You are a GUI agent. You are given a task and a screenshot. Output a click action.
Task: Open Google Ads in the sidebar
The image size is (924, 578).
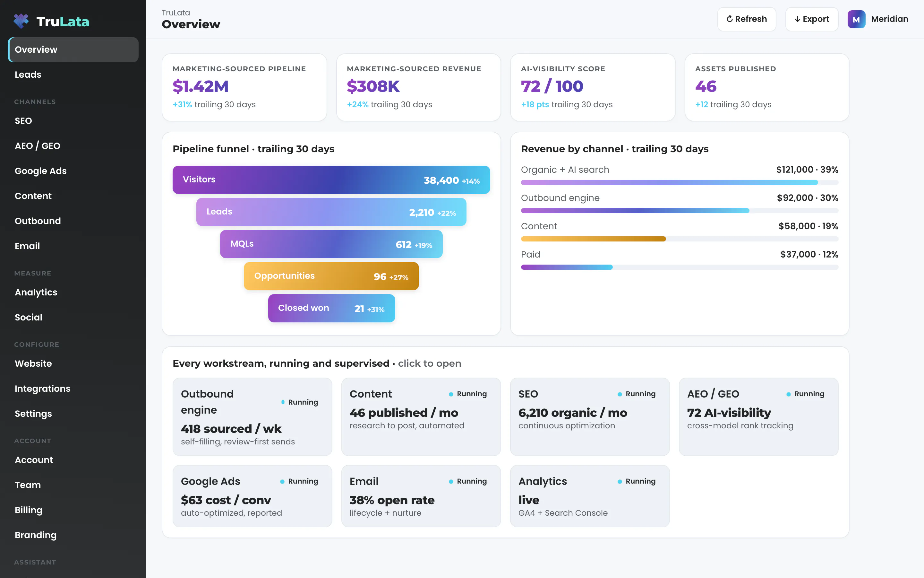(73, 171)
